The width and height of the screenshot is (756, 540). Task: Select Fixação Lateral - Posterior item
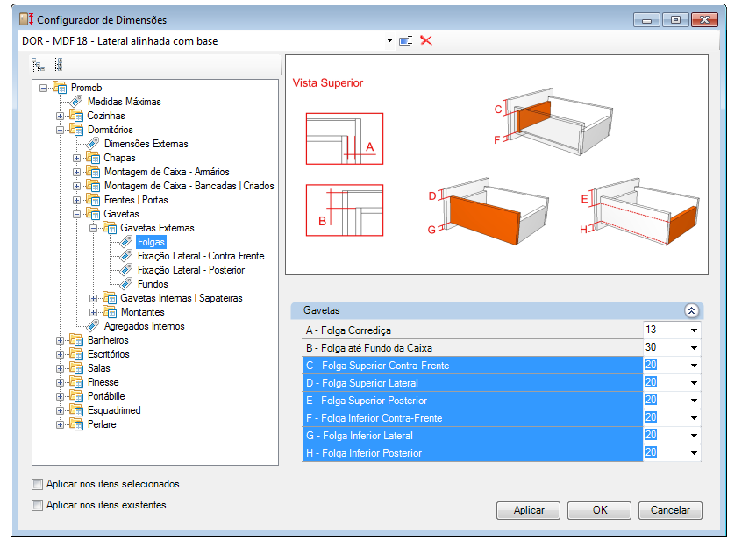[x=191, y=270]
